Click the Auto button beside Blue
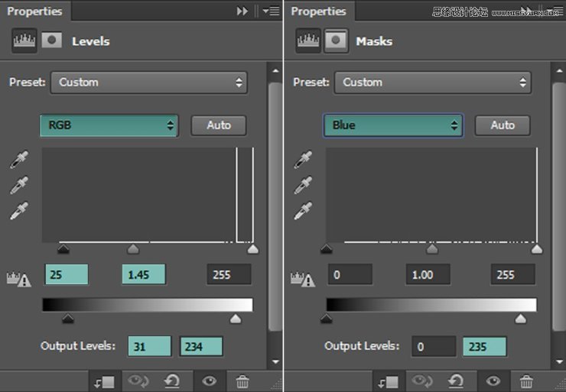The image size is (566, 392). 503,125
